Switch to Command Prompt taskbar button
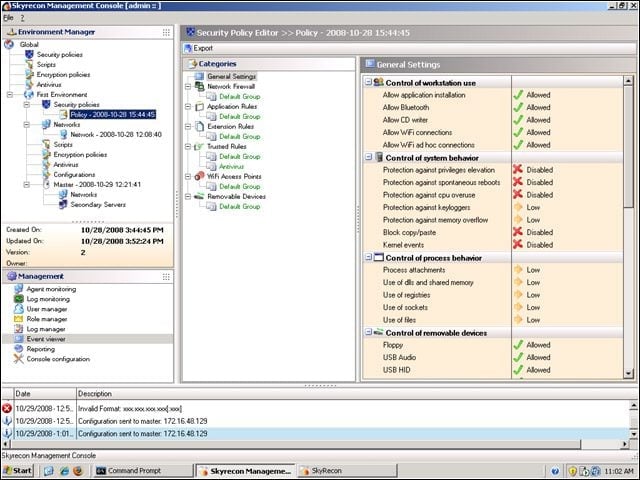This screenshot has width=640, height=480. pos(143,471)
